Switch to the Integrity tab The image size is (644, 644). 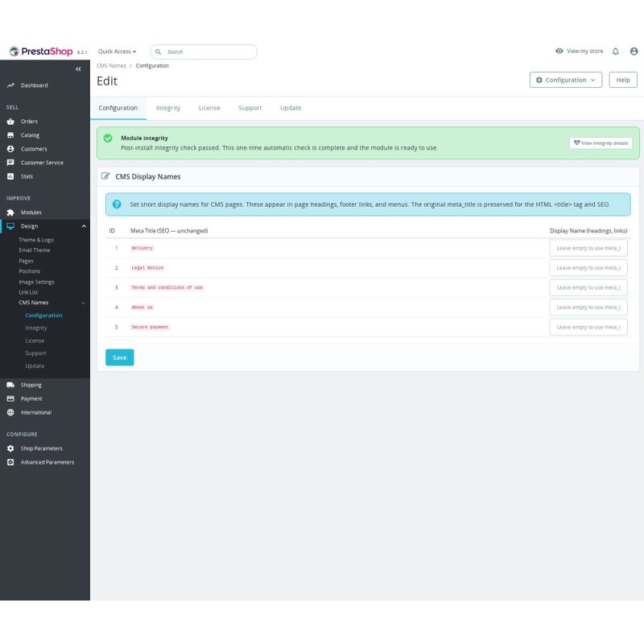pos(168,108)
